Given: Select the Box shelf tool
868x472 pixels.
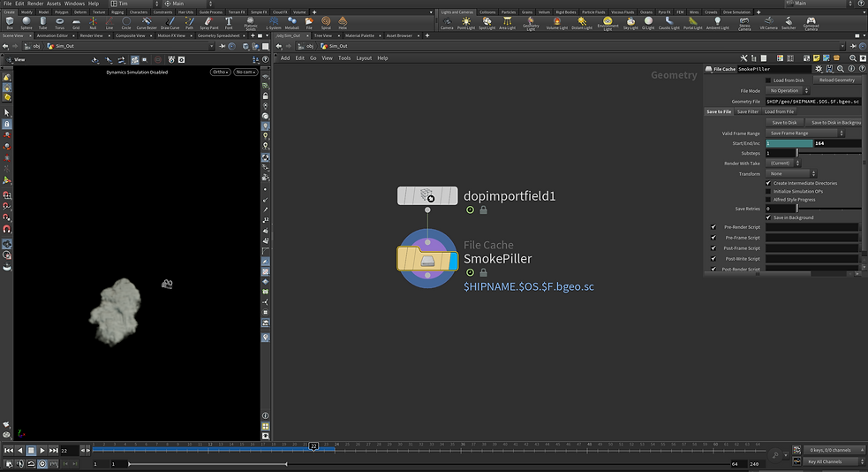Looking at the screenshot, I should (10, 23).
